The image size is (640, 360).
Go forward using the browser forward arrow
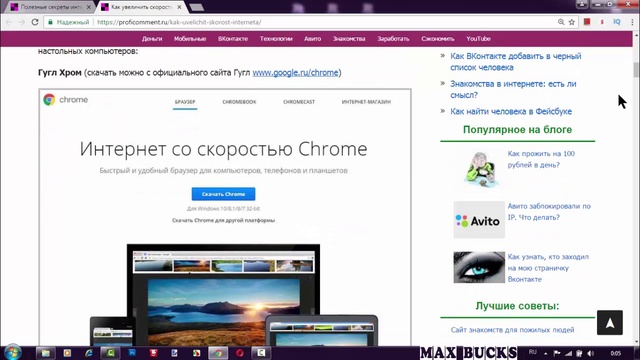point(22,22)
